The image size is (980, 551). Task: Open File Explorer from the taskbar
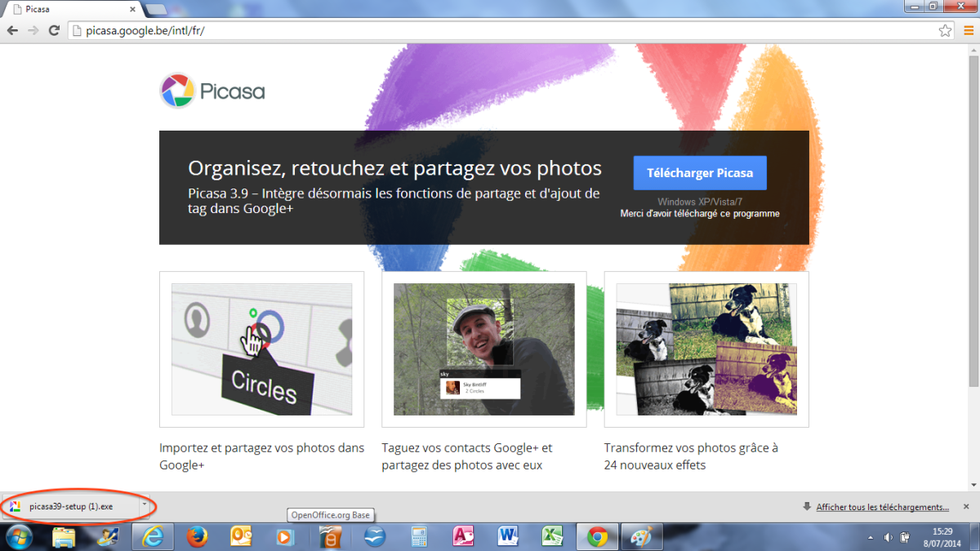point(64,536)
